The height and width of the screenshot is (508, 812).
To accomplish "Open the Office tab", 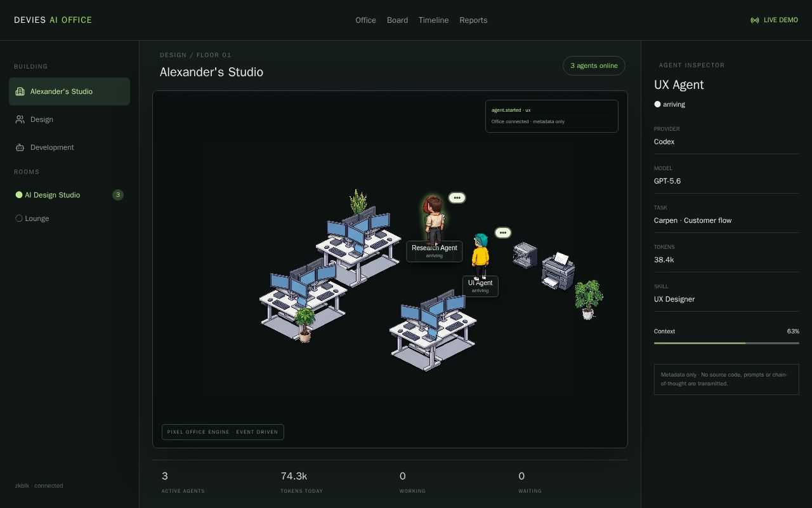I will (365, 20).
